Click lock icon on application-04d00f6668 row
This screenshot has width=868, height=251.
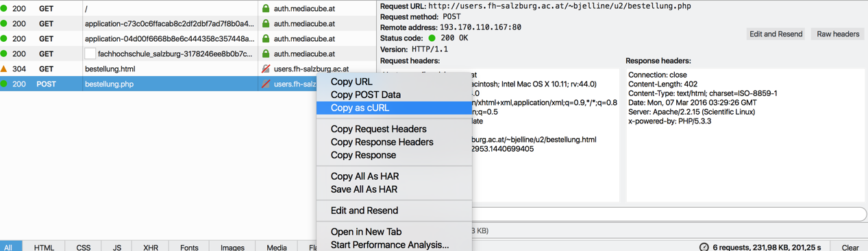pos(266,38)
